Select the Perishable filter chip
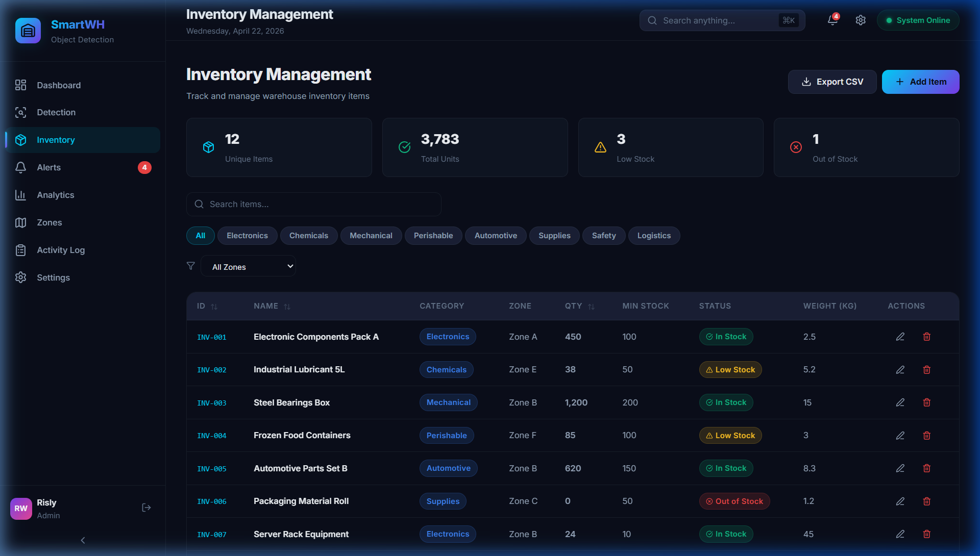This screenshot has height=556, width=980. (433, 236)
